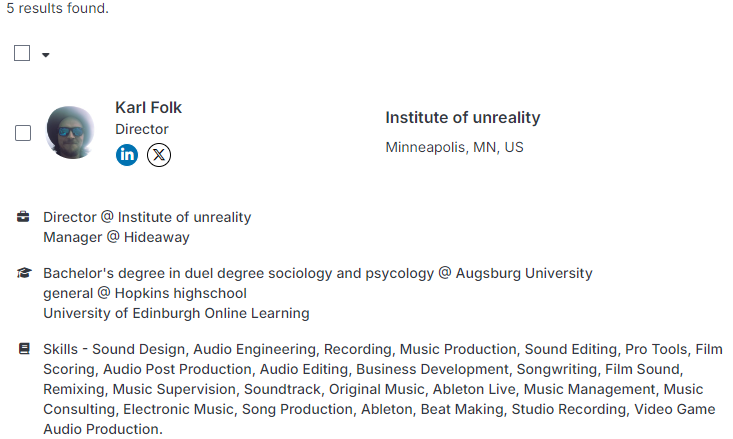
Task: Open the bulk selection dropdown arrow
Action: pyautogui.click(x=45, y=55)
